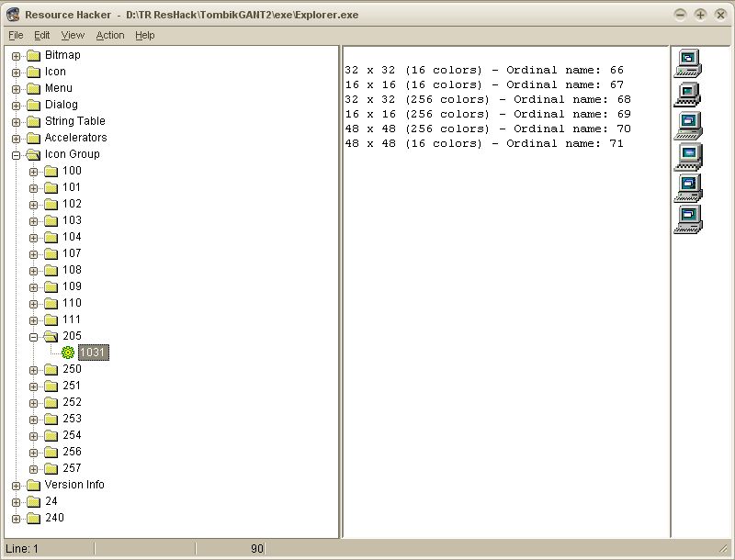Click the String Table folder icon
Image resolution: width=735 pixels, height=560 pixels.
34,121
